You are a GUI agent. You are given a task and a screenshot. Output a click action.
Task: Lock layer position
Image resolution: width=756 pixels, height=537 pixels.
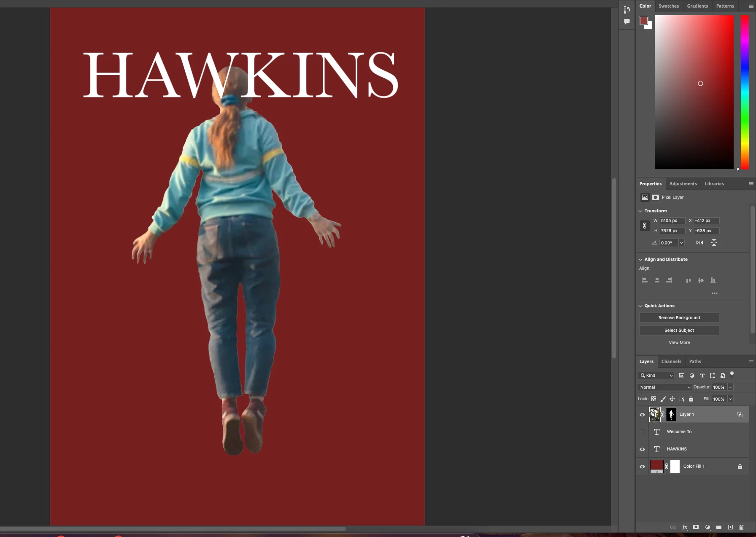click(672, 399)
